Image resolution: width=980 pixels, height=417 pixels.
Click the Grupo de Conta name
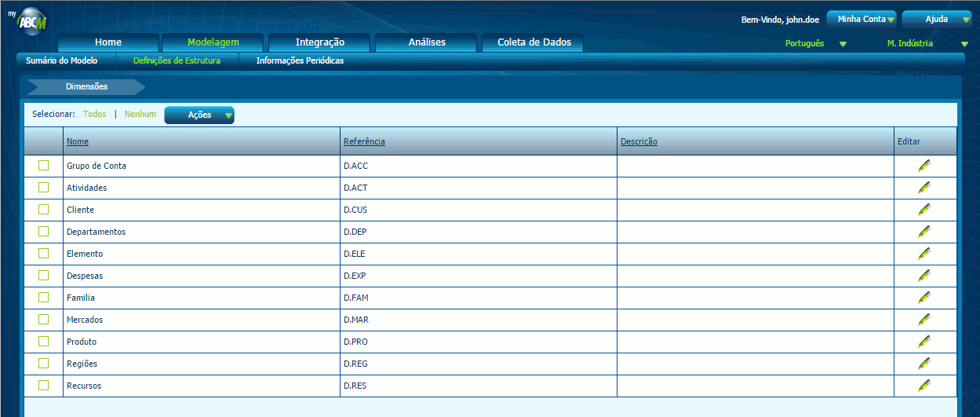click(x=97, y=166)
